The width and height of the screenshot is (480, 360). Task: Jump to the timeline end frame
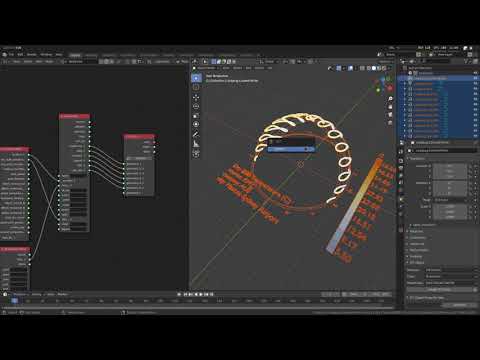(211, 294)
